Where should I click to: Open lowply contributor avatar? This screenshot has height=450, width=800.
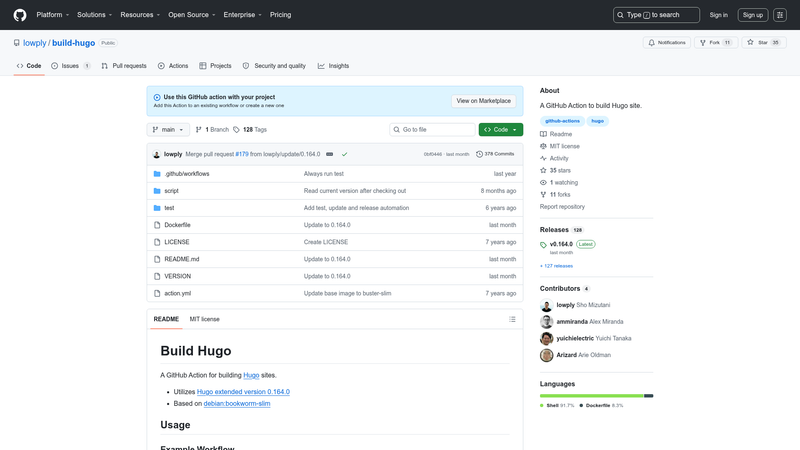tap(546, 305)
